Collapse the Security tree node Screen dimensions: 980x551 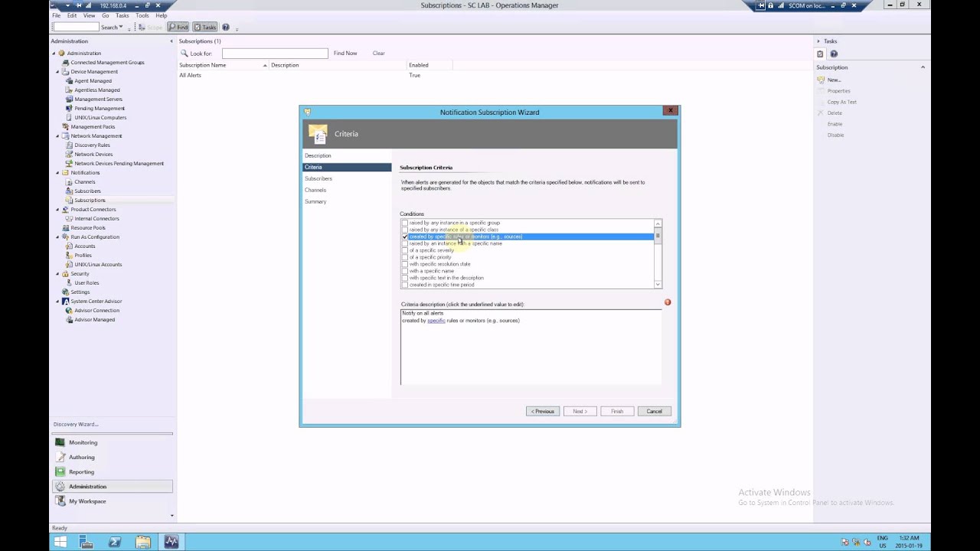coord(57,274)
